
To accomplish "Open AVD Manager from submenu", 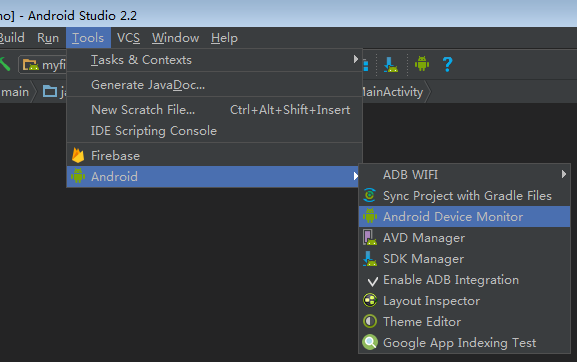I will pos(464,238).
